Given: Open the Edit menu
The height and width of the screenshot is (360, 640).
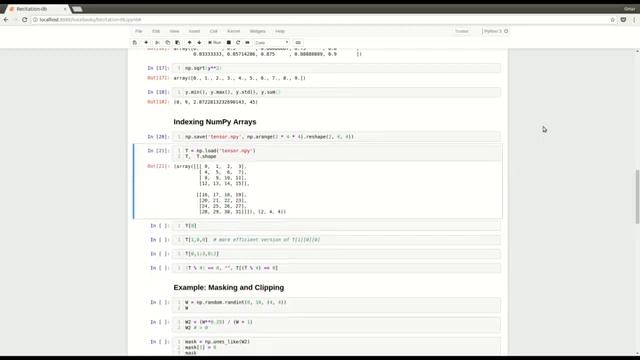Looking at the screenshot, I should tap(156, 31).
